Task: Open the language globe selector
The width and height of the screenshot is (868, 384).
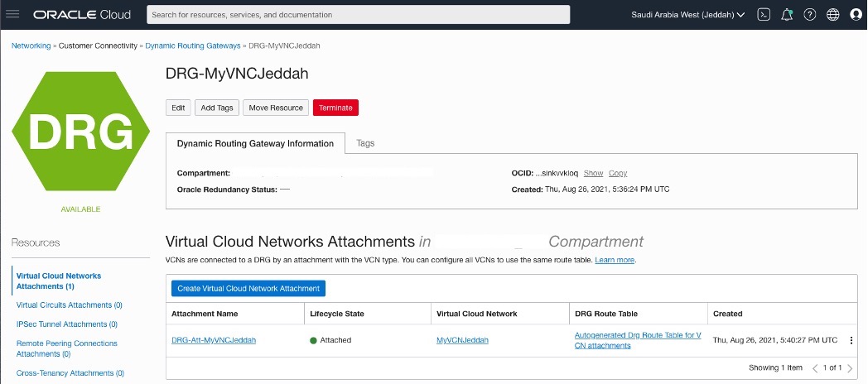Action: [833, 14]
